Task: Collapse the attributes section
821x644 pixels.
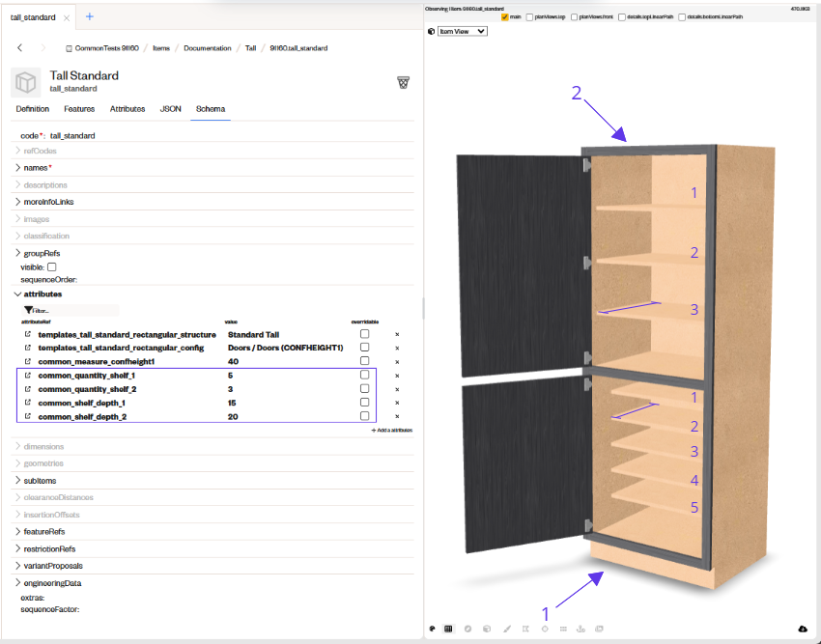Action: click(x=17, y=294)
